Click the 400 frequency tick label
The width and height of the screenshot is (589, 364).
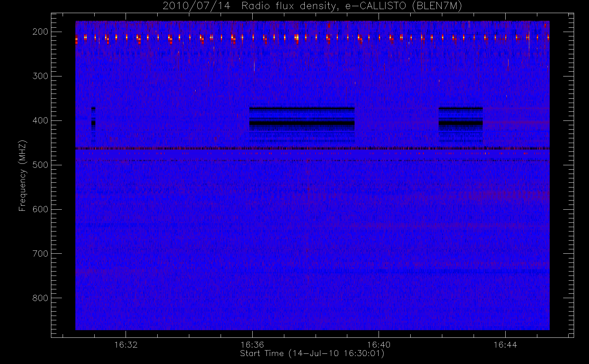(x=40, y=120)
